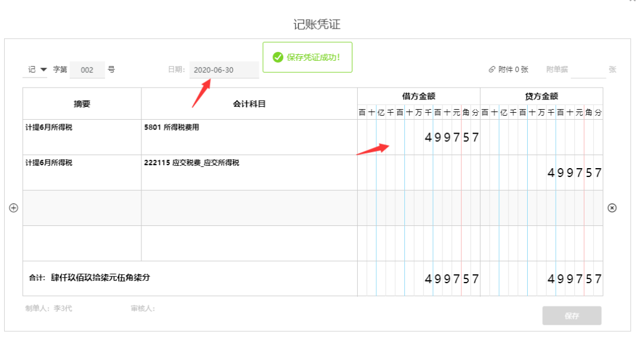The height and width of the screenshot is (341, 644).
Task: Click the empty fourth row 贷方金额 cell
Action: 541,243
